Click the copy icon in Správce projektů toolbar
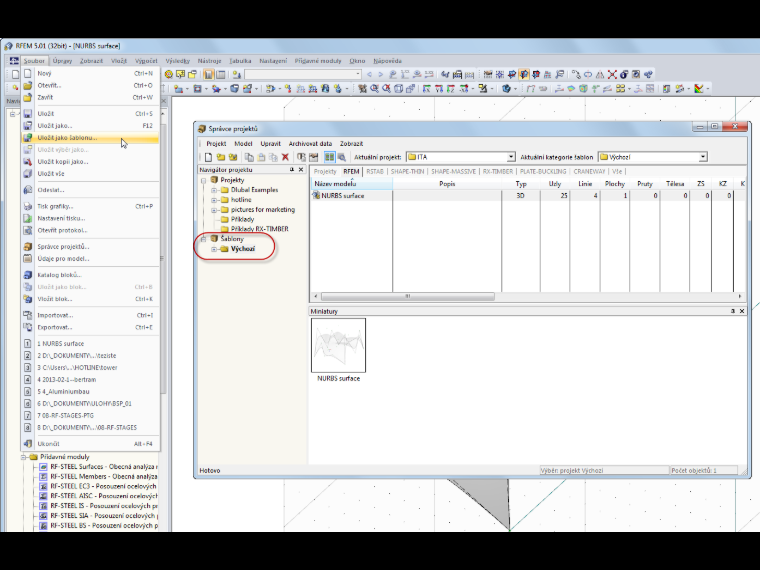 [249, 157]
